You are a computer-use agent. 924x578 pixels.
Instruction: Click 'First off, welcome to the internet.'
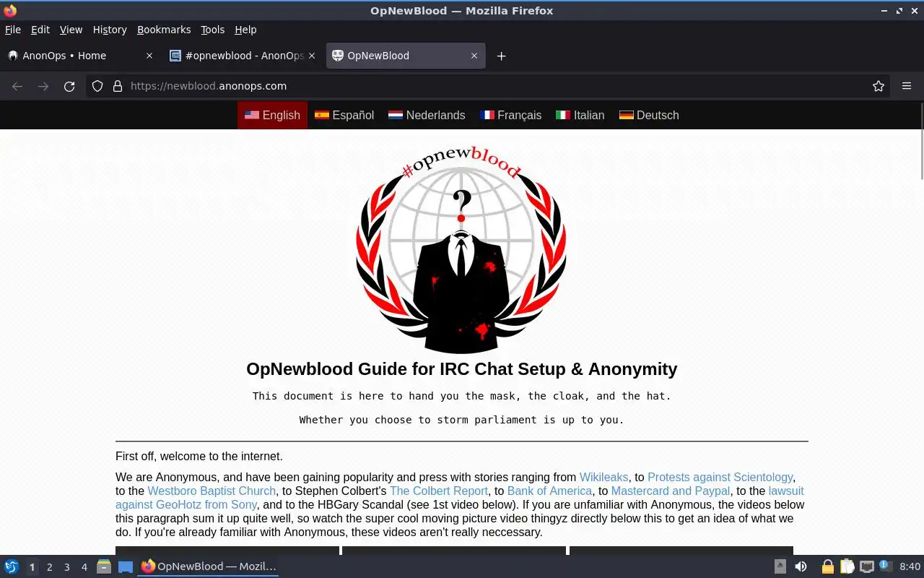[199, 457]
